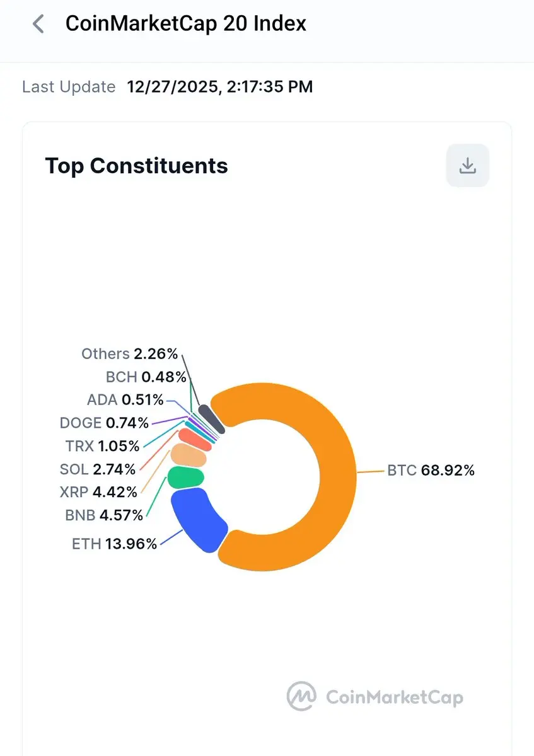This screenshot has width=534, height=756.
Task: Click the ETH 13.96% label
Action: [x=114, y=544]
